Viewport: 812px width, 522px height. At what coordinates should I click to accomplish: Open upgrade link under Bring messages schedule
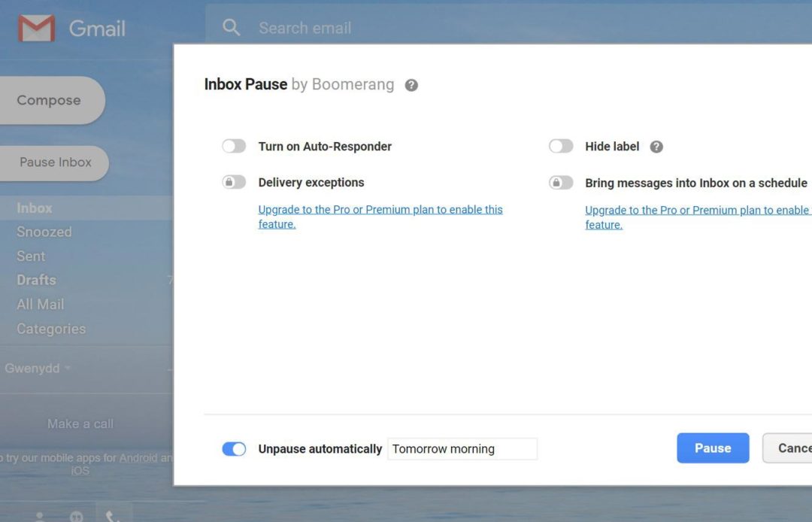698,217
